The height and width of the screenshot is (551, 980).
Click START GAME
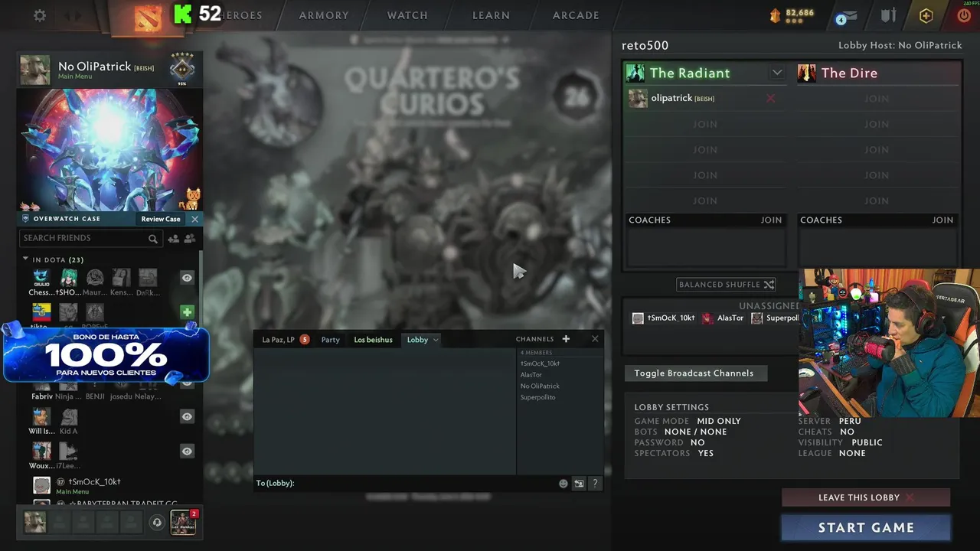click(x=866, y=527)
